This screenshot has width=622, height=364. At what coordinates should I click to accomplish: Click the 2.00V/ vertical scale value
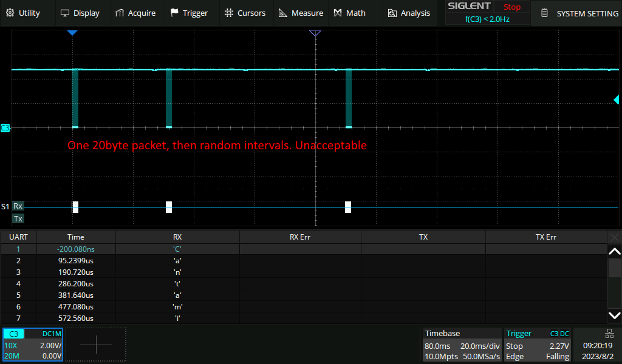pos(50,345)
